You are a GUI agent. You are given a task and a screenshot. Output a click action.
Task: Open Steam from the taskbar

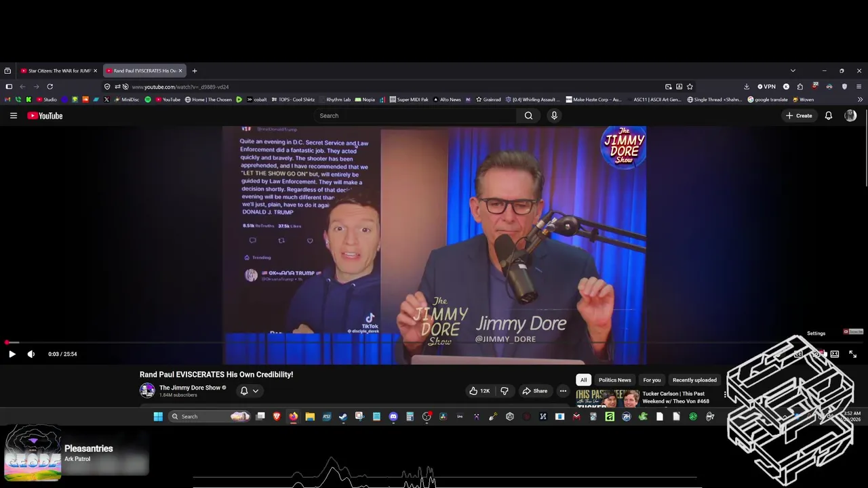pyautogui.click(x=343, y=417)
